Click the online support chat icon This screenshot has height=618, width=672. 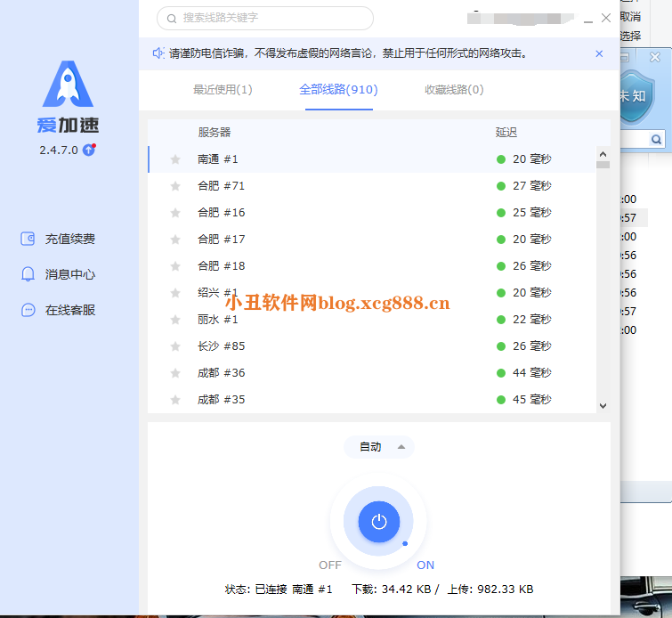pyautogui.click(x=28, y=310)
